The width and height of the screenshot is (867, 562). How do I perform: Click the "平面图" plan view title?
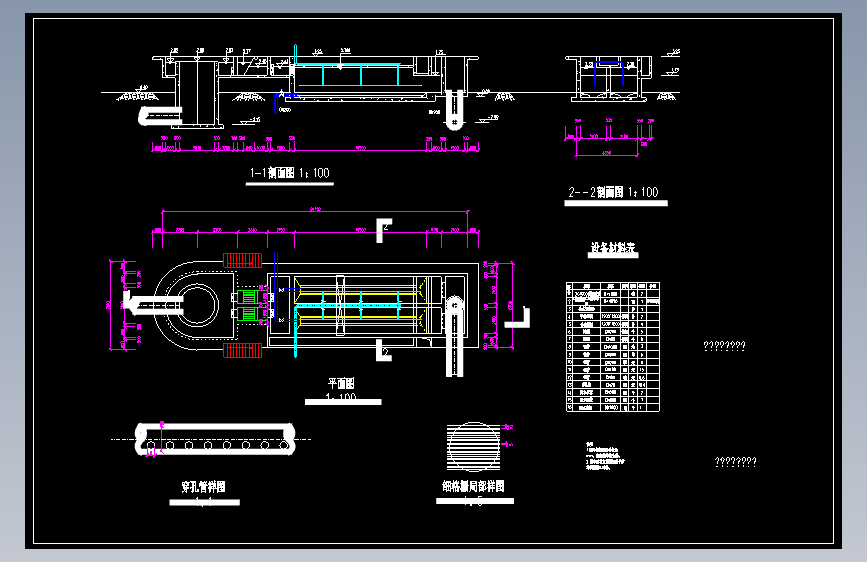(x=341, y=383)
